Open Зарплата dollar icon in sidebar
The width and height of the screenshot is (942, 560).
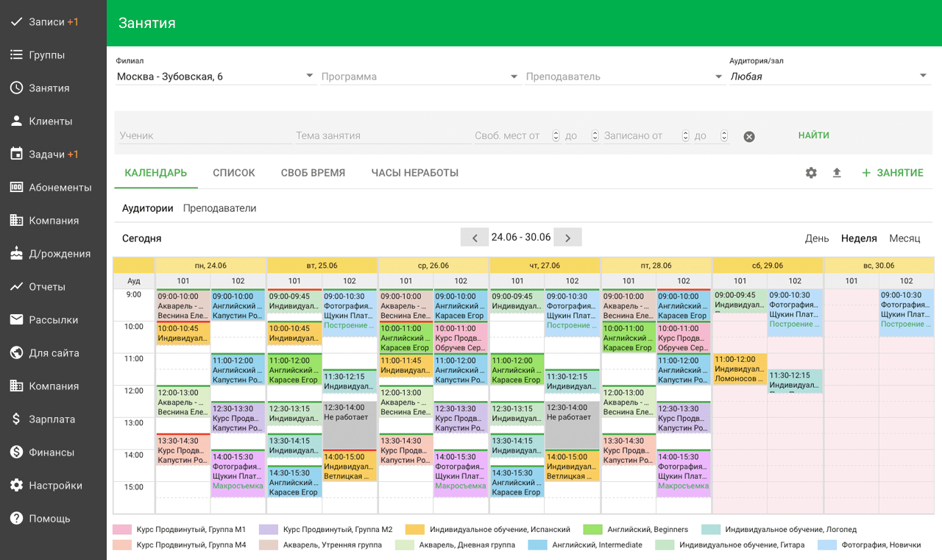(x=16, y=419)
